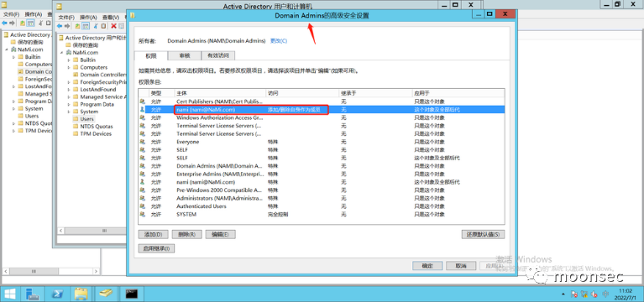Expand LostAndFound in the middle window tree

tap(69, 90)
